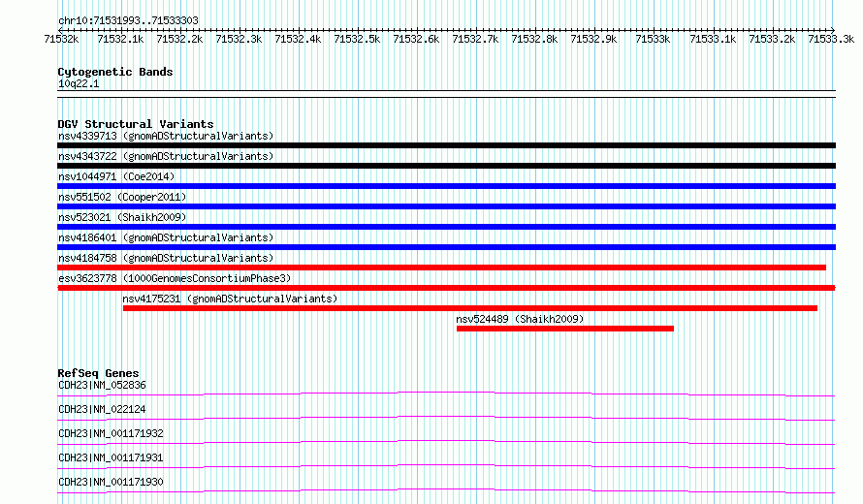Open variant nsv4339713 label
Image resolution: width=863 pixels, height=504 pixels.
(166, 136)
